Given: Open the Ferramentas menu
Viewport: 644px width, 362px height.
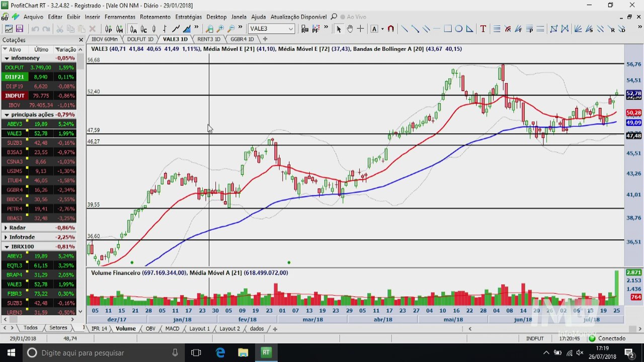Looking at the screenshot, I should pyautogui.click(x=120, y=17).
